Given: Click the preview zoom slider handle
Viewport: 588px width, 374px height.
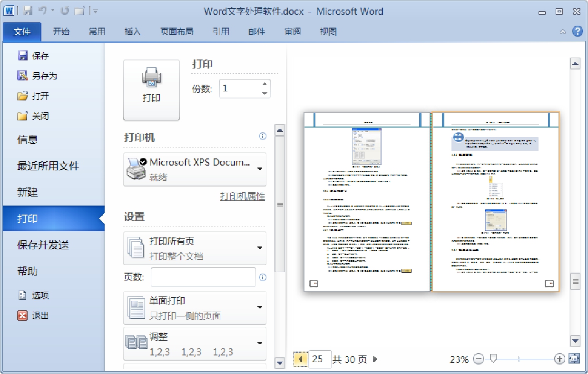Looking at the screenshot, I should (x=493, y=359).
